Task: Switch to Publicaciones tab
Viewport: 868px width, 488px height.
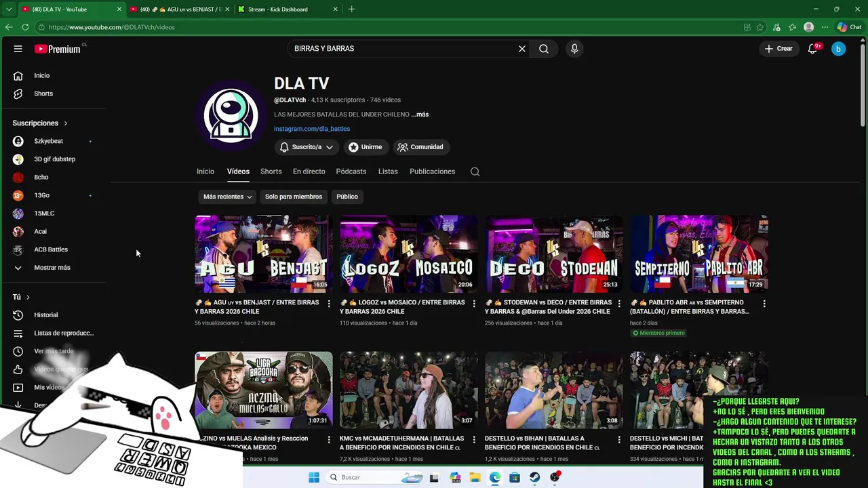Action: 432,171
